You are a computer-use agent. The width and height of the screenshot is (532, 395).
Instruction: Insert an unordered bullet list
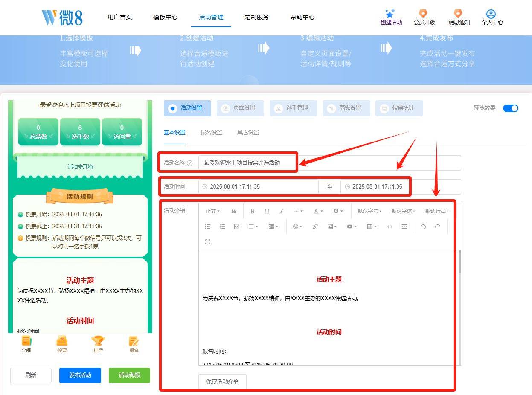click(208, 227)
